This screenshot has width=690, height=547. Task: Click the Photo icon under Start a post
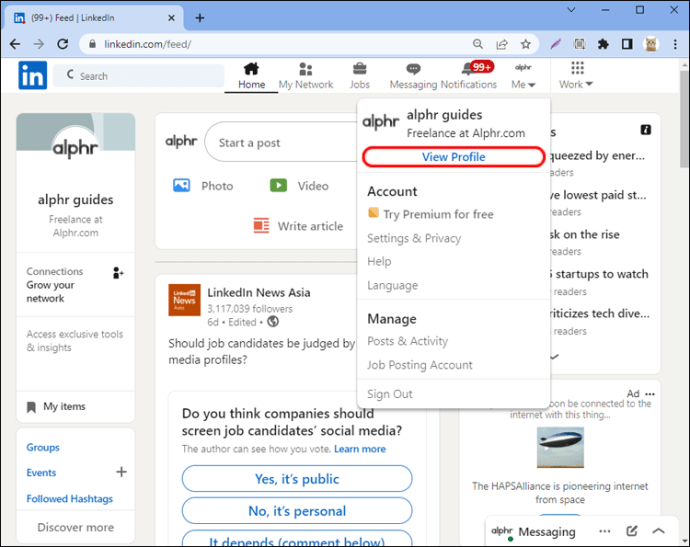(181, 185)
